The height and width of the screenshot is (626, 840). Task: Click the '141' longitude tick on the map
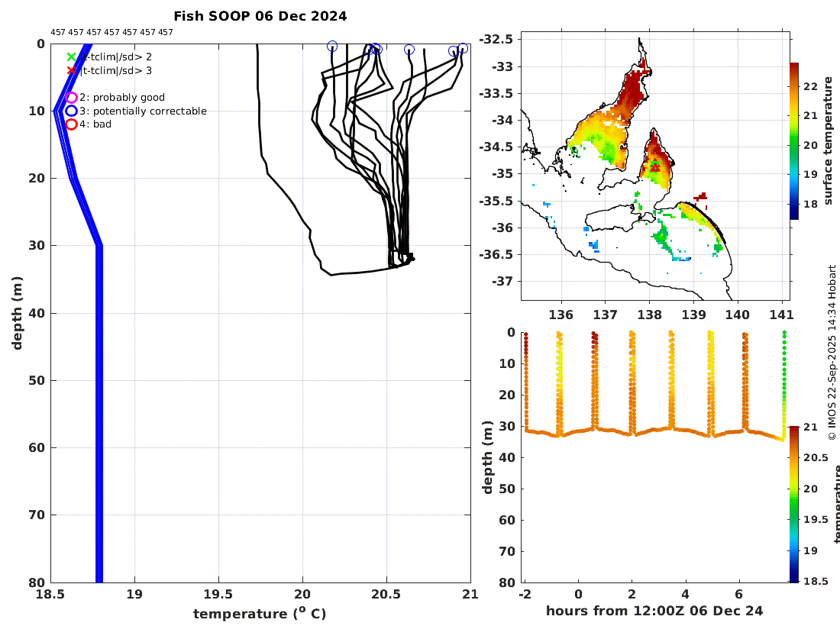(781, 315)
